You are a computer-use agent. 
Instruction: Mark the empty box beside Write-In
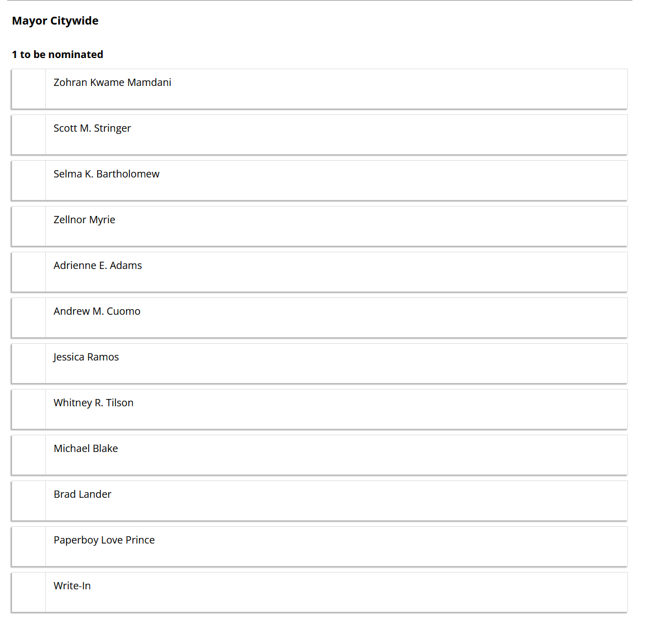(x=28, y=592)
